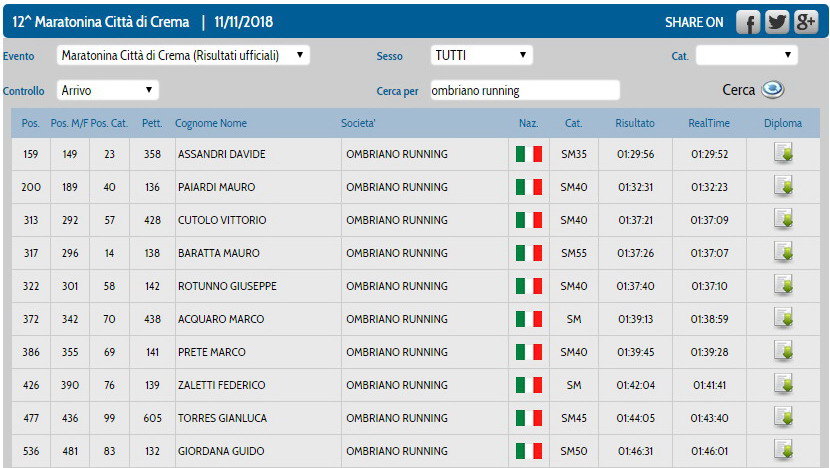This screenshot has height=468, width=830.
Task: Click bib number 605
Action: (152, 418)
